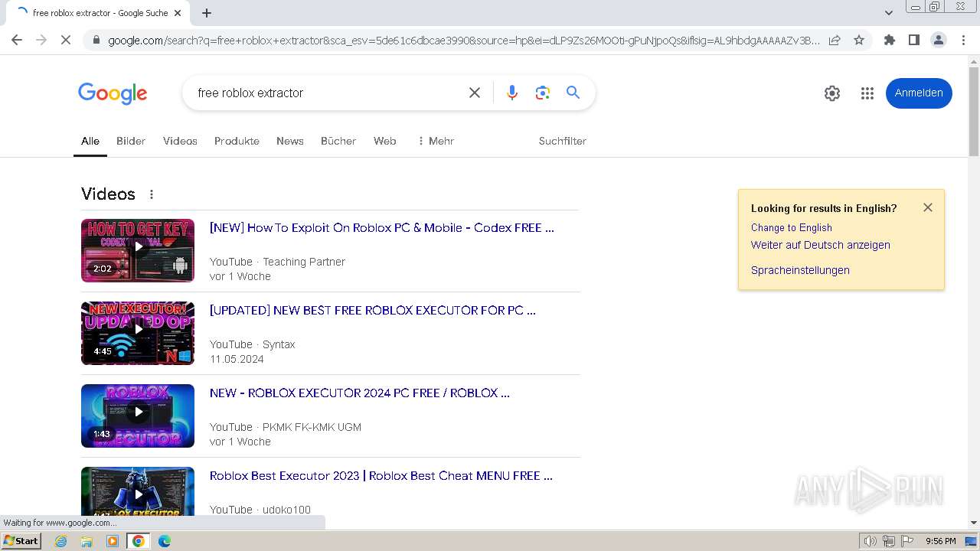This screenshot has height=551, width=980.
Task: Open the Chrome extensions menu
Action: 890,40
